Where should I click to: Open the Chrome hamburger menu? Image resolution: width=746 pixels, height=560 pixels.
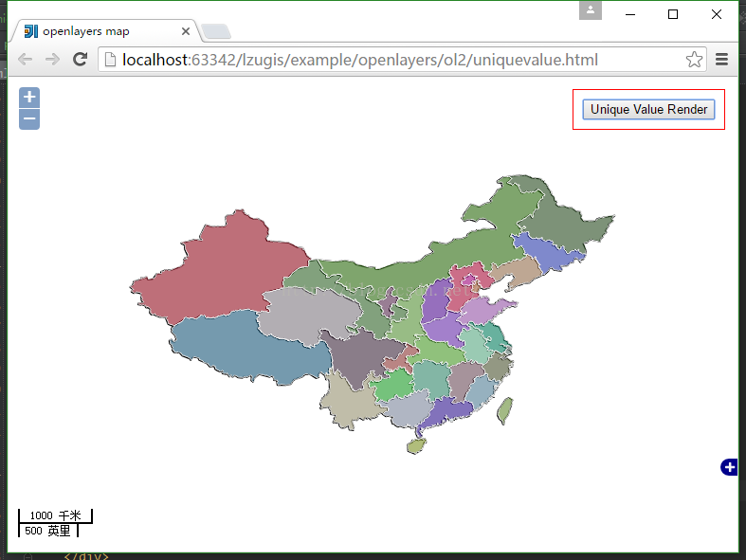click(x=721, y=60)
